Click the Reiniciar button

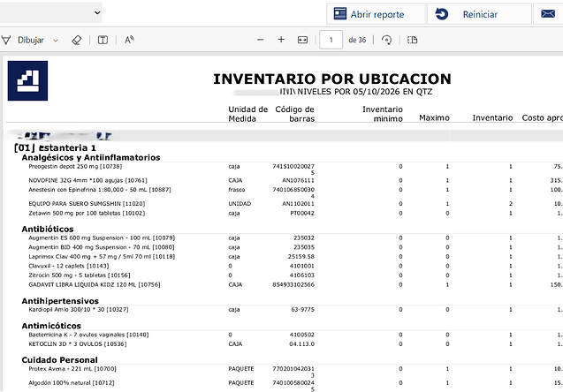tap(479, 14)
